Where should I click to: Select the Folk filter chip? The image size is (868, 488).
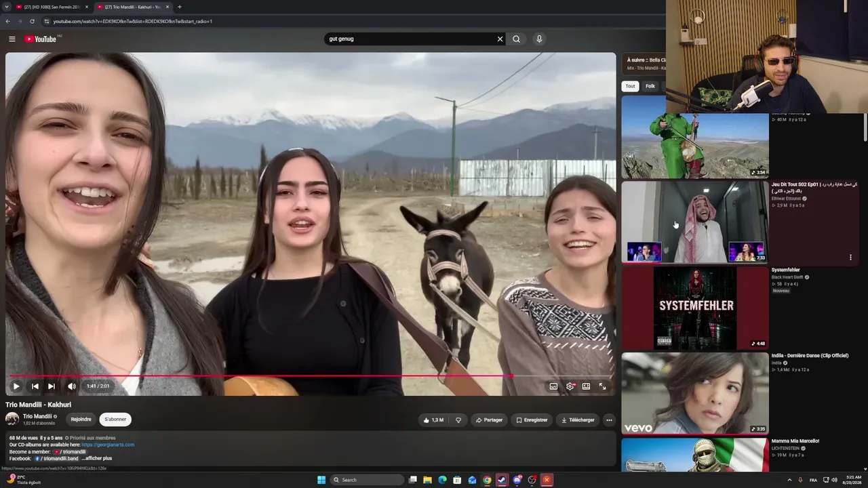point(650,86)
